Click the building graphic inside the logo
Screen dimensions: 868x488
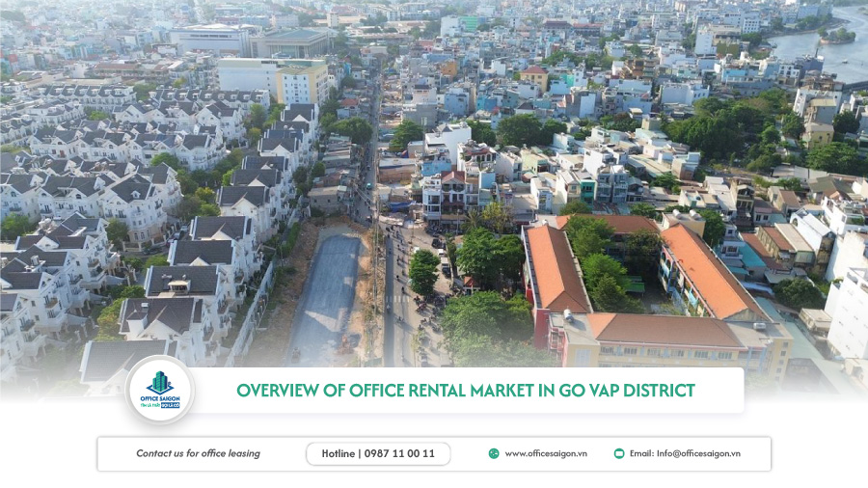pos(160,382)
